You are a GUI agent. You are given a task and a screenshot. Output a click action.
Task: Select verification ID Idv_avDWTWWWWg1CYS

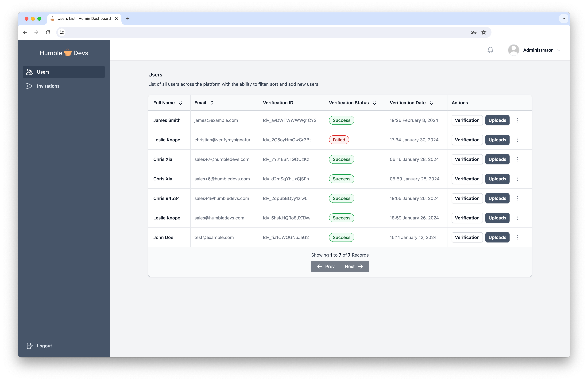(290, 120)
